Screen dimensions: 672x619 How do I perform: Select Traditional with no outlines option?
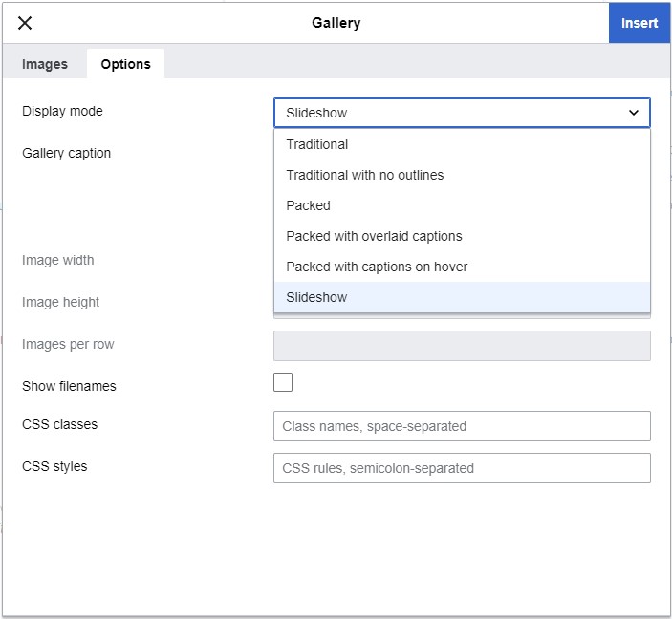tap(364, 175)
